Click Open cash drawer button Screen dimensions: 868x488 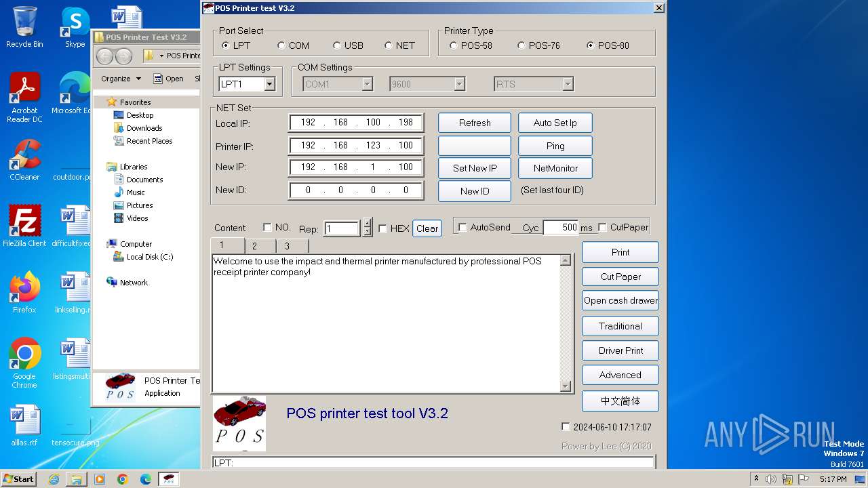coord(620,301)
